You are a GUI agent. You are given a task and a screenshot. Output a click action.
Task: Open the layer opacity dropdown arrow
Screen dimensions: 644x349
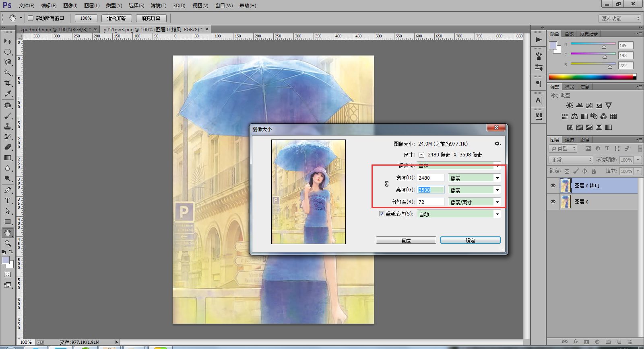[x=638, y=160]
